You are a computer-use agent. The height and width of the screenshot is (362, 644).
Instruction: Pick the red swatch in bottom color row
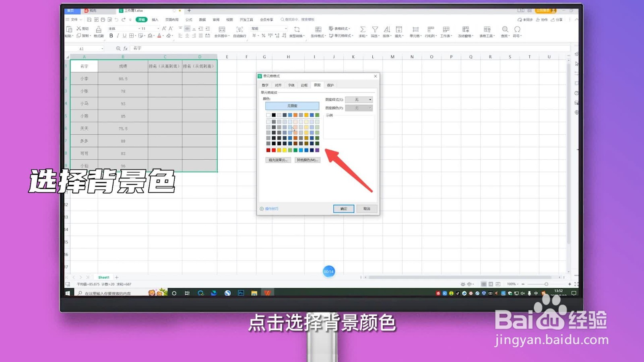click(x=274, y=150)
